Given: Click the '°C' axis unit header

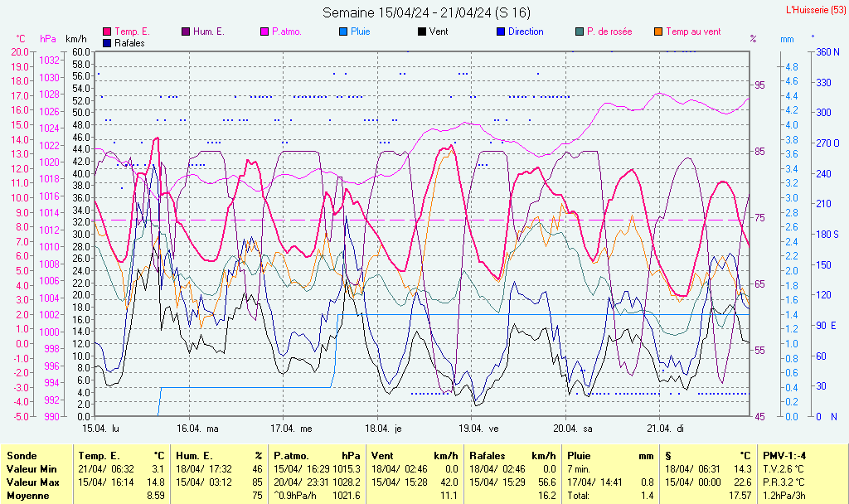Looking at the screenshot, I should click(21, 39).
